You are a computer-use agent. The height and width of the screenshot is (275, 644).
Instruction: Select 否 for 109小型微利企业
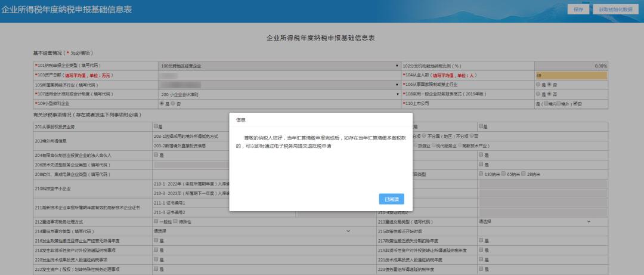tap(173, 104)
